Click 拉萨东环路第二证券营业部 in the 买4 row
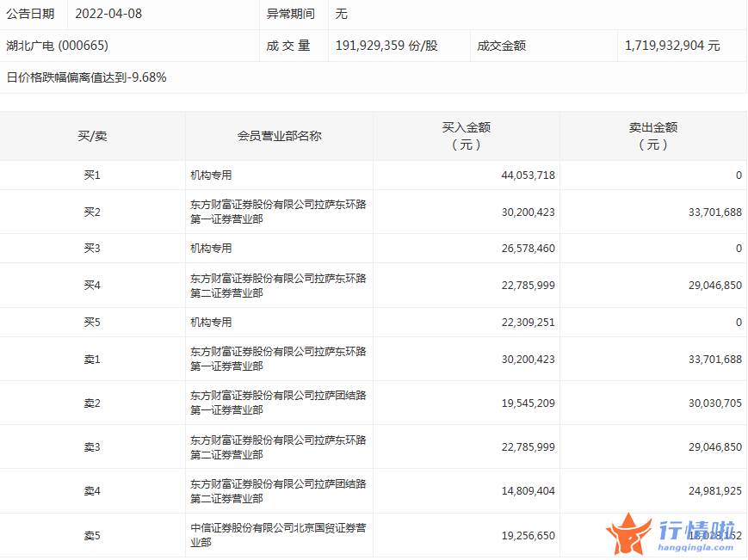 click(x=278, y=286)
